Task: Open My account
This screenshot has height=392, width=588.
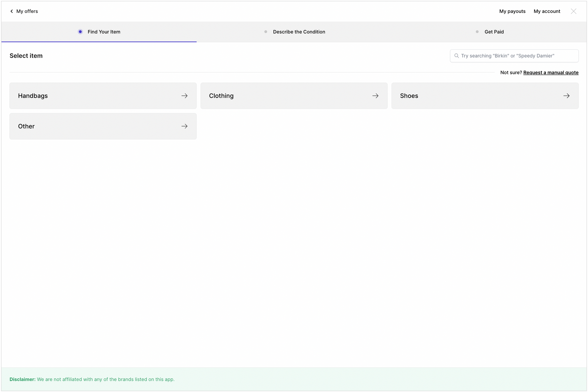Action: (547, 11)
